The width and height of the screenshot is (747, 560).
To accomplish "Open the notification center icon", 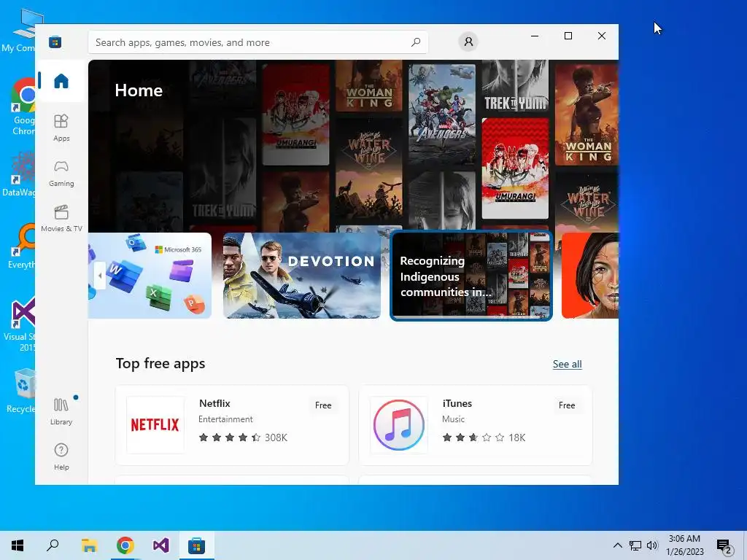I will pyautogui.click(x=724, y=545).
